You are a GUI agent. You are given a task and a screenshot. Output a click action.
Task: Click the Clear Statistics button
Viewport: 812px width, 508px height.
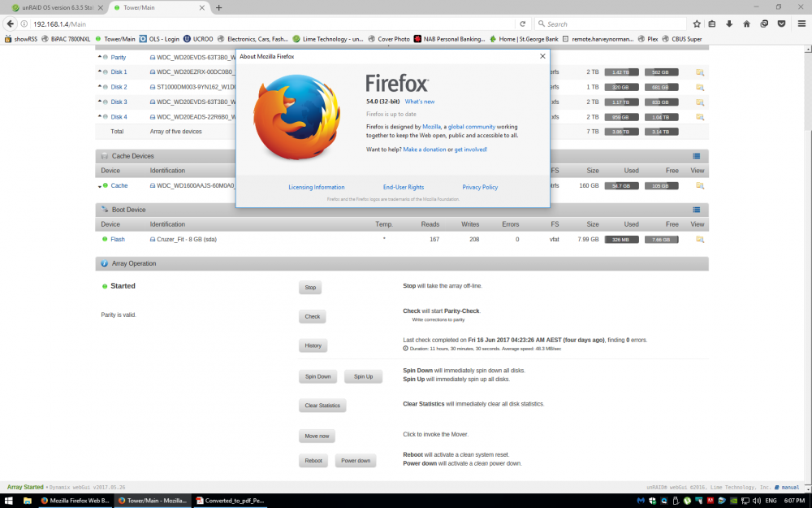click(x=322, y=406)
